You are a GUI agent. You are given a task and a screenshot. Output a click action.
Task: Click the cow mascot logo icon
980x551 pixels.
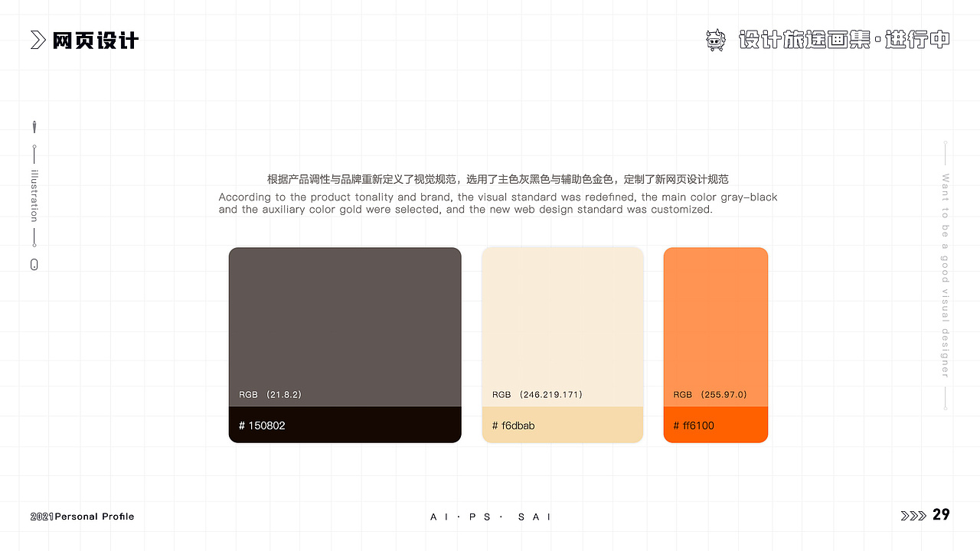715,40
